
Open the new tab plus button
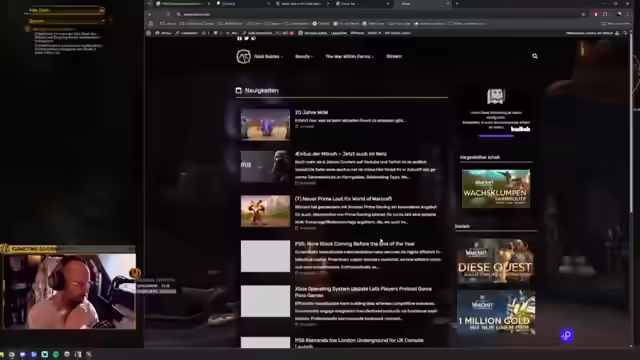click(x=457, y=4)
